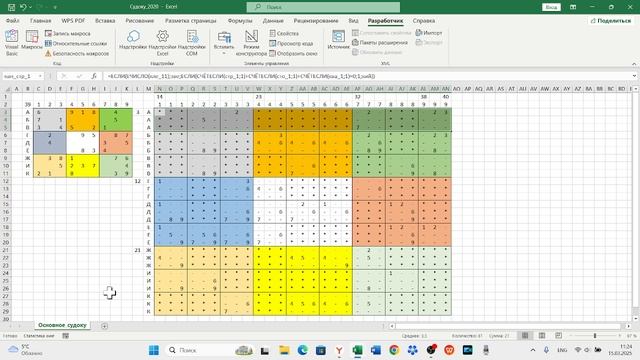640x360 pixels.
Task: Expand the Name Box dropdown
Action: point(40,76)
